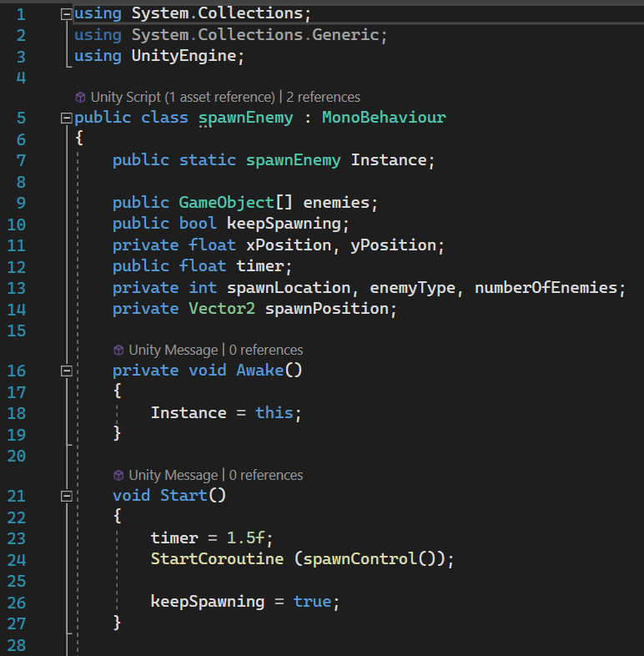Click Unity Message label above Start

point(174,476)
